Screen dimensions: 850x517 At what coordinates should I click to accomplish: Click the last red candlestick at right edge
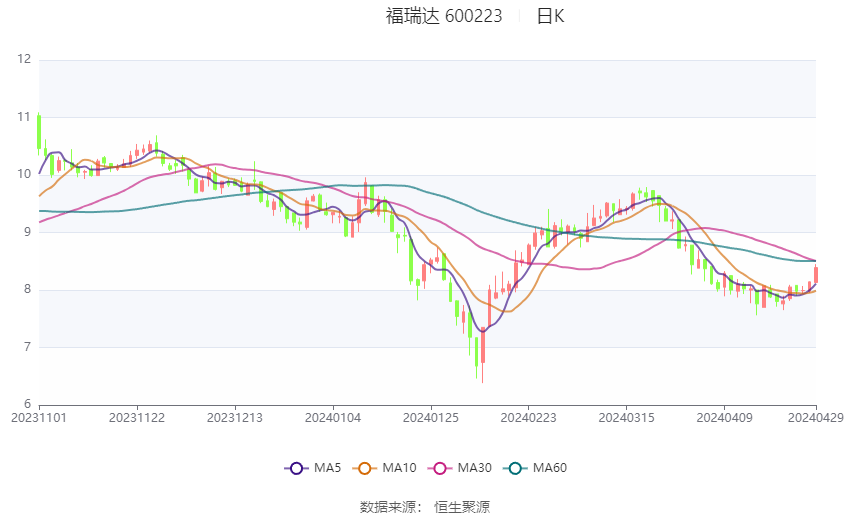click(x=816, y=275)
